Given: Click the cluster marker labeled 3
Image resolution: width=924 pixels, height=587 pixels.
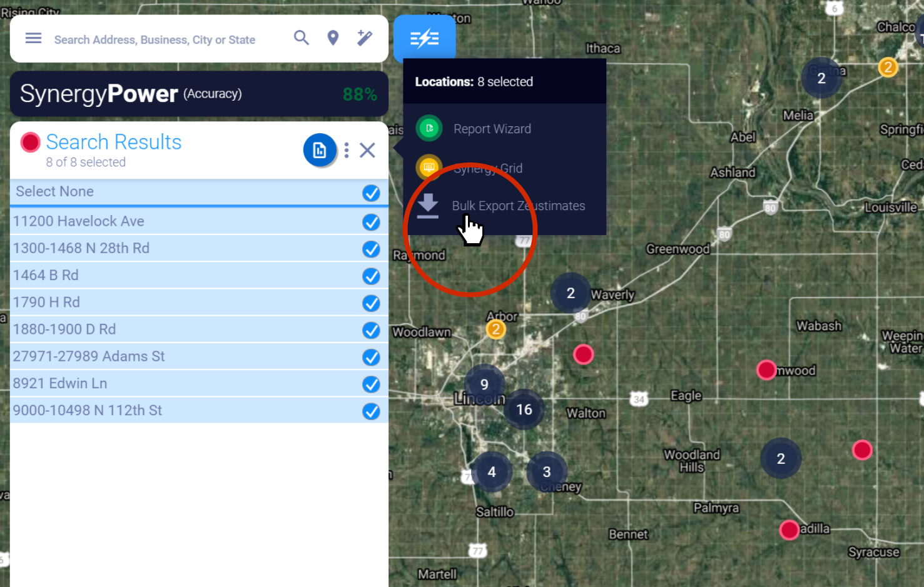Looking at the screenshot, I should [547, 472].
